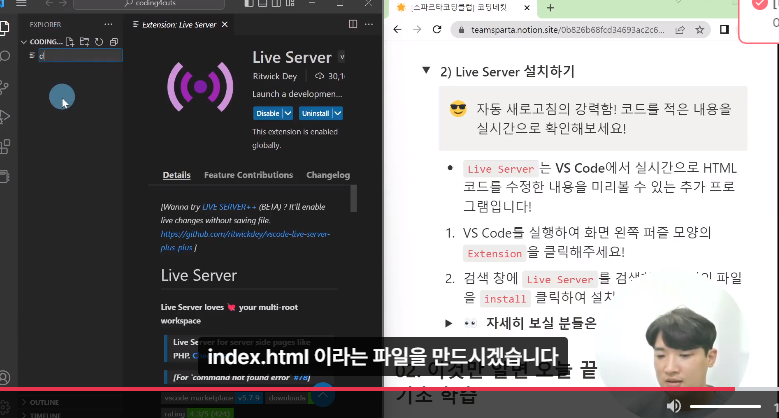Adjust the video volume slider
779x418 pixels.
point(725,406)
